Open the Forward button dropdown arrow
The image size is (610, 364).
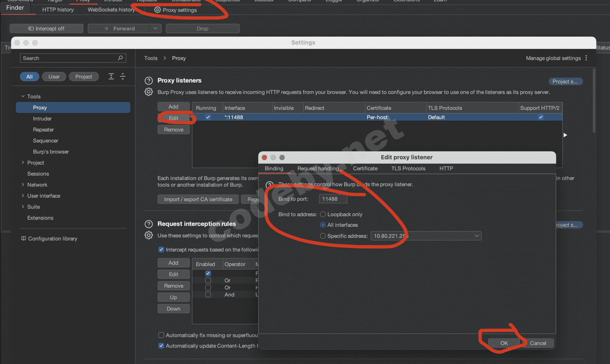pyautogui.click(x=155, y=29)
